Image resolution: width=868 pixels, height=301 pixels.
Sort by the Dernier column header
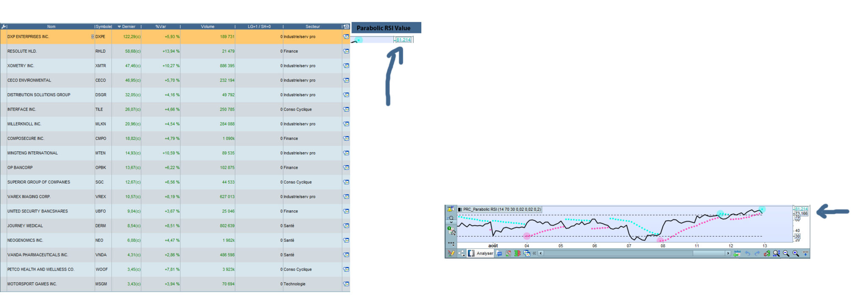coord(126,26)
